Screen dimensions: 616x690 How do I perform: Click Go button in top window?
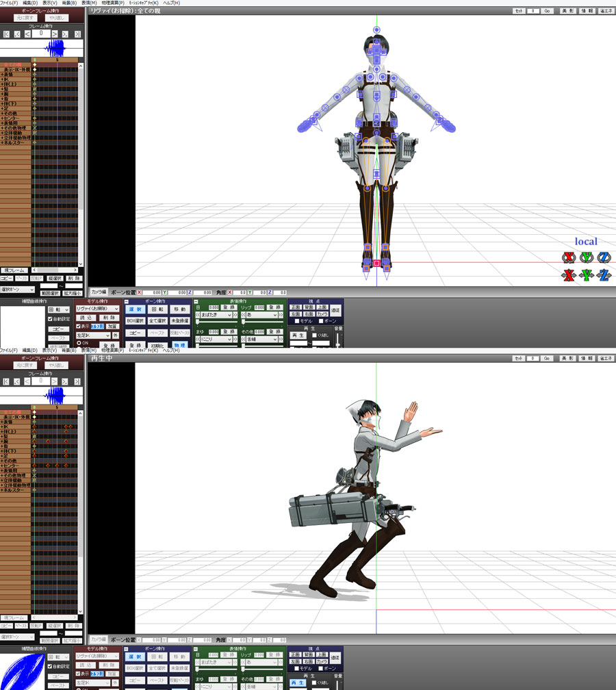(547, 11)
